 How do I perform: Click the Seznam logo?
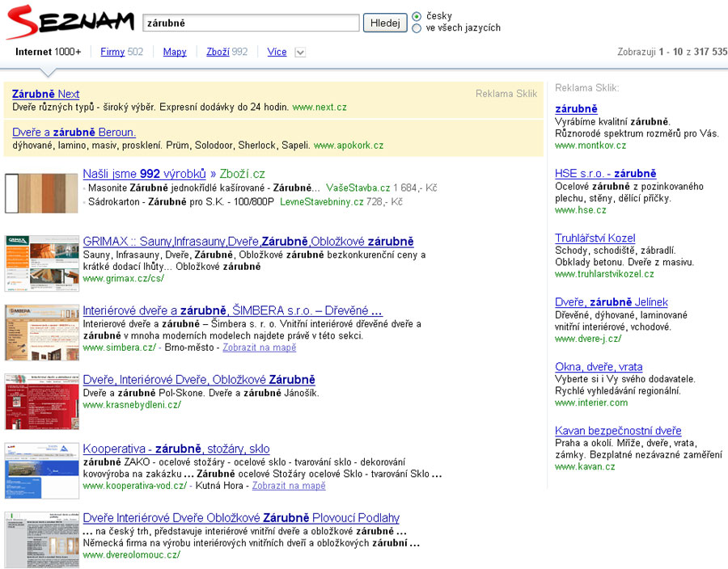coord(70,22)
